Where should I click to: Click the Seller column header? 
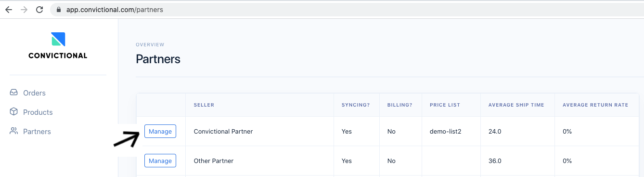pyautogui.click(x=204, y=105)
